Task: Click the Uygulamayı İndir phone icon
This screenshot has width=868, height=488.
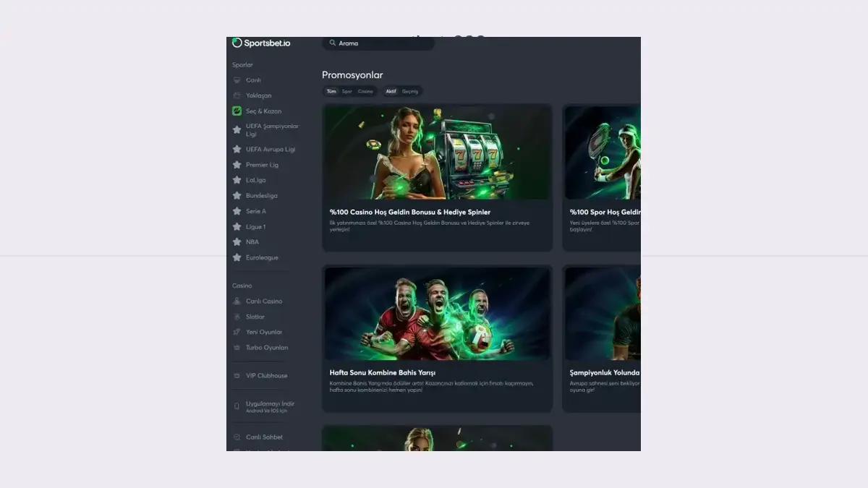Action: [237, 406]
